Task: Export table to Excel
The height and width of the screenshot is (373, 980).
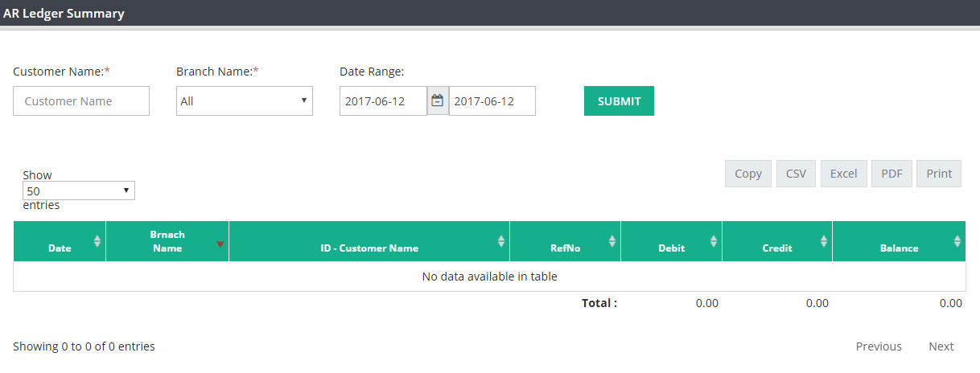Action: point(843,174)
